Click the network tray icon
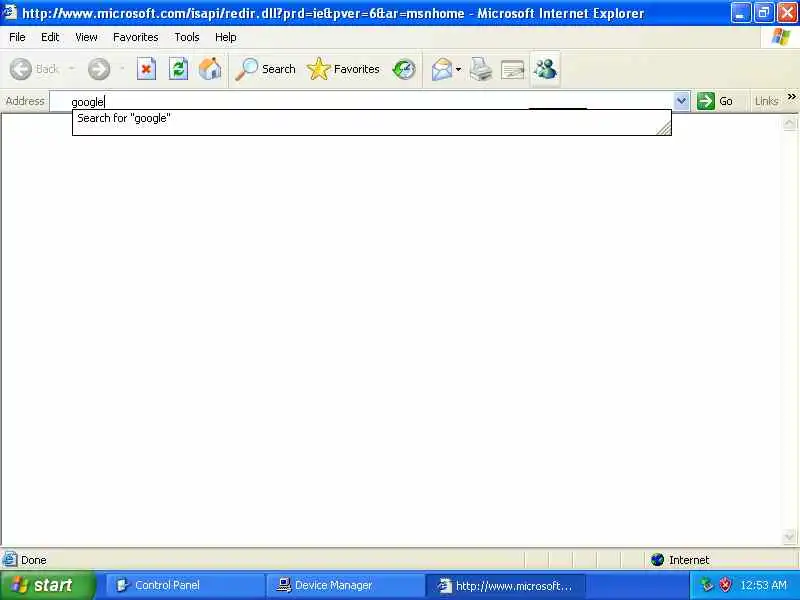The height and width of the screenshot is (600, 800). [x=707, y=585]
